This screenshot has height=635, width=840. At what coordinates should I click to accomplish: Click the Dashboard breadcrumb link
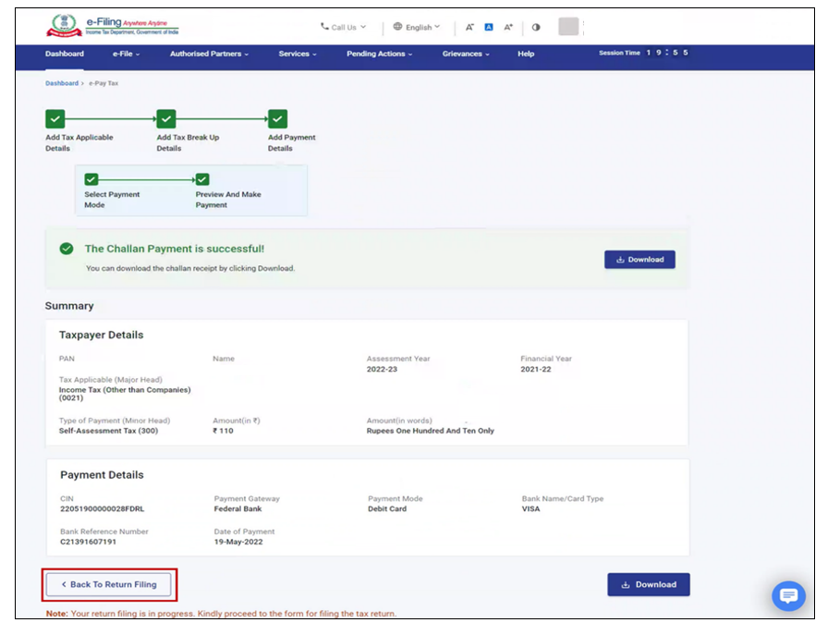(x=62, y=83)
